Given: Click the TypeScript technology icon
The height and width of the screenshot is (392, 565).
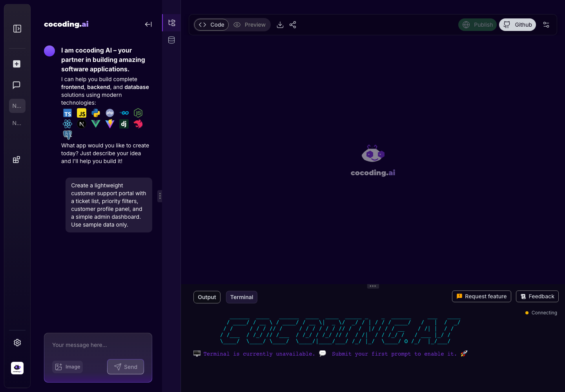Looking at the screenshot, I should coord(67,113).
